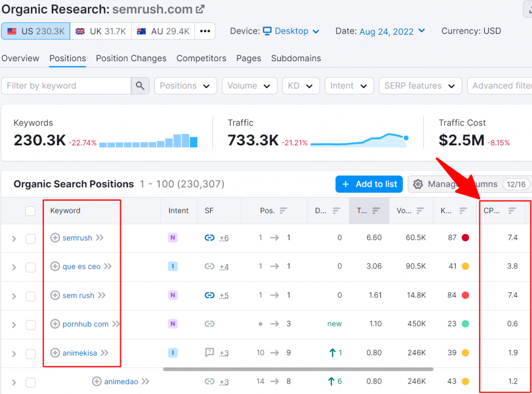Expand the animekisa keyword row

(x=14, y=354)
